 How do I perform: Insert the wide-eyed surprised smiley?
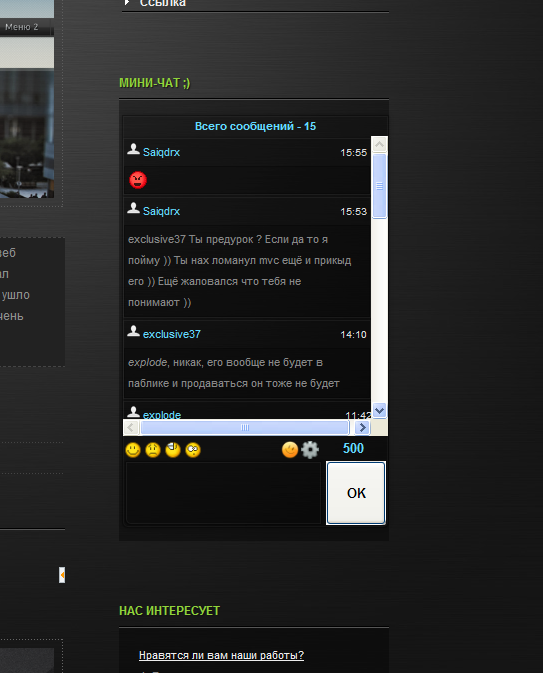pyautogui.click(x=193, y=450)
